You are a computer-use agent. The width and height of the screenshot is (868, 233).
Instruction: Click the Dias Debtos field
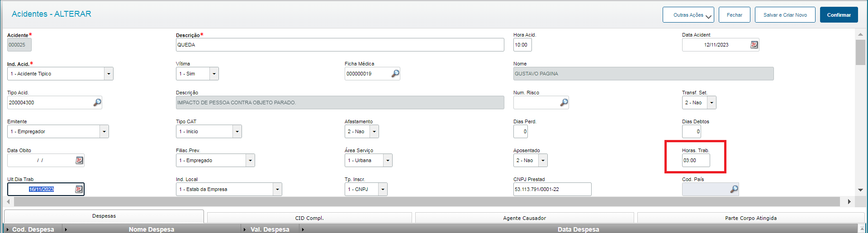691,131
